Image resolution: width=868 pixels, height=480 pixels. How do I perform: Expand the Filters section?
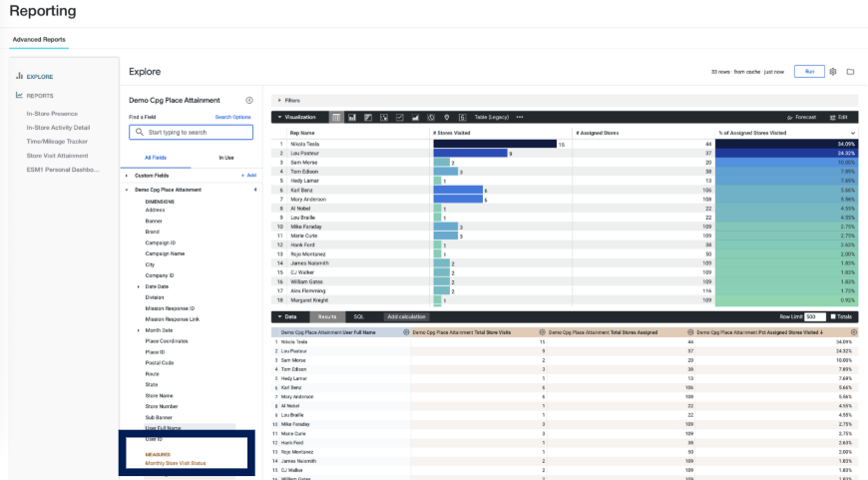point(289,100)
